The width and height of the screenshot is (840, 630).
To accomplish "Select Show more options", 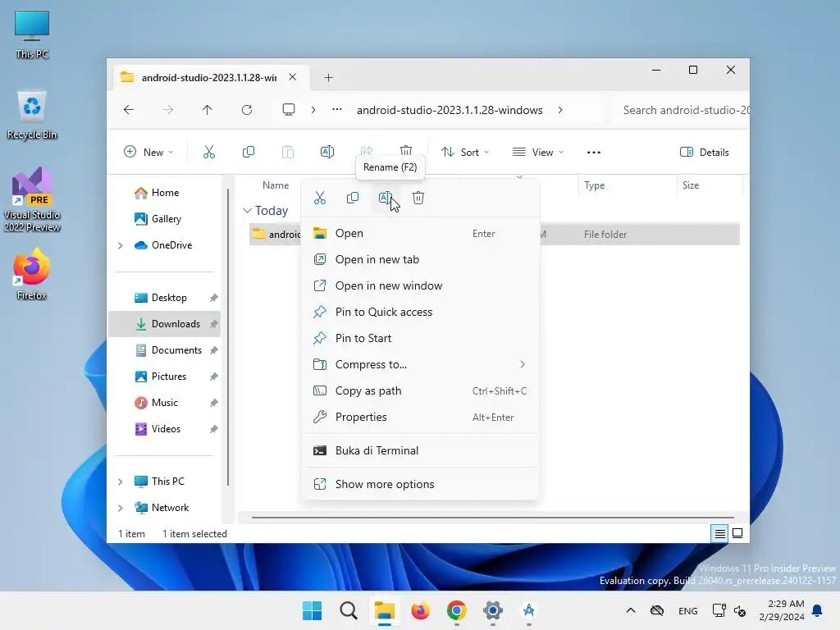I will click(420, 484).
